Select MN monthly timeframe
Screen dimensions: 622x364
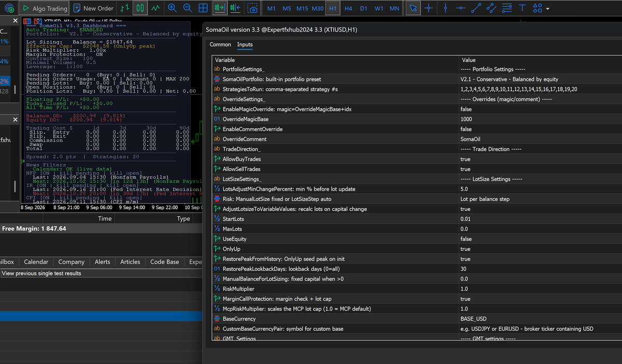394,8
